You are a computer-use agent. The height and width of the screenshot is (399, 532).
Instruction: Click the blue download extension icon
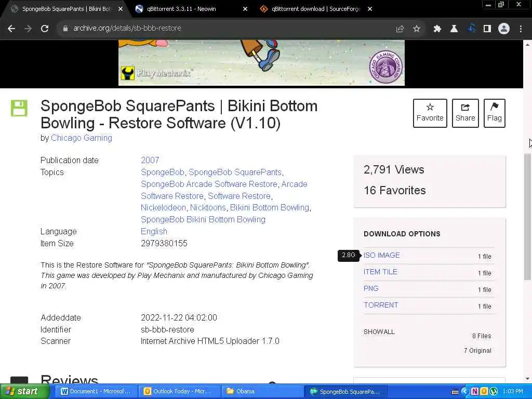(x=472, y=29)
